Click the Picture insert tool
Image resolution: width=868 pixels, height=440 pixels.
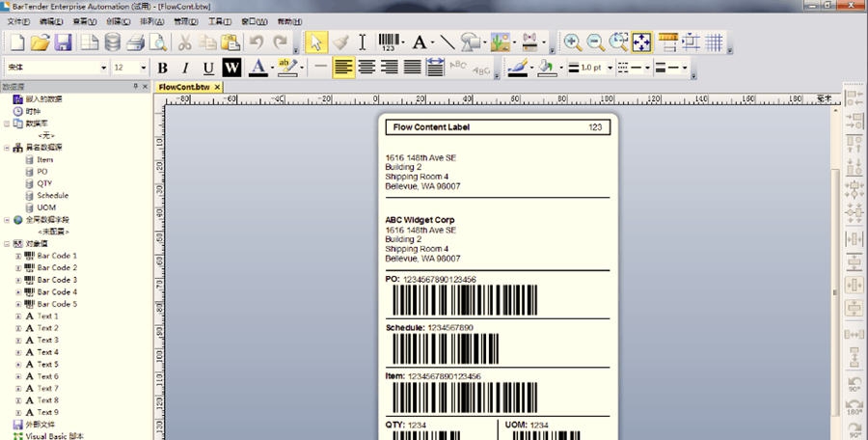(x=499, y=42)
